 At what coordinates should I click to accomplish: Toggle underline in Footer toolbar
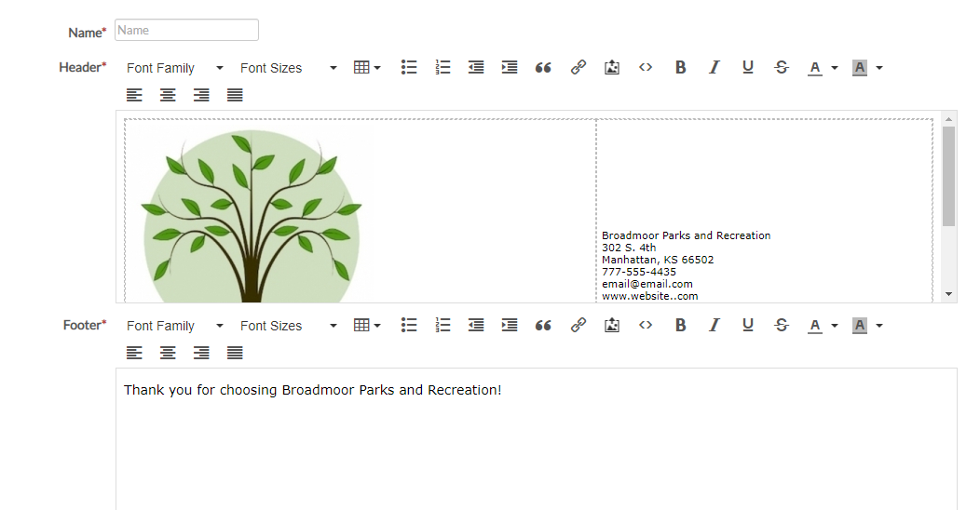747,325
